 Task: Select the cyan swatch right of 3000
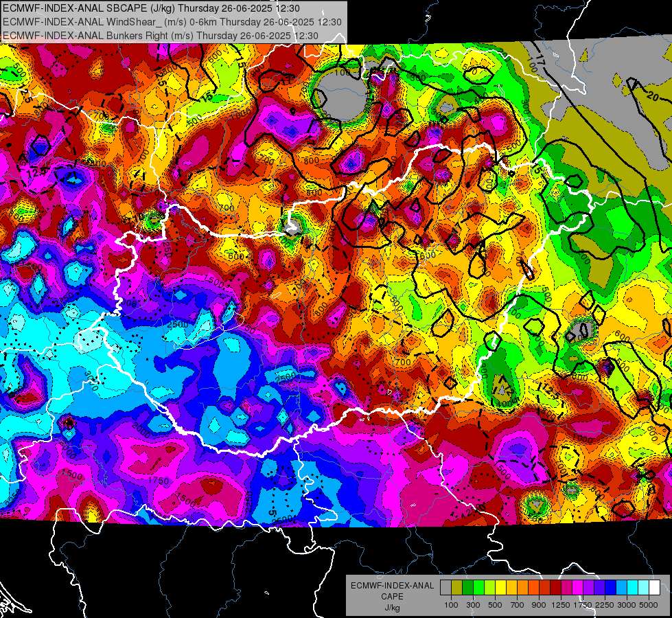click(x=633, y=587)
